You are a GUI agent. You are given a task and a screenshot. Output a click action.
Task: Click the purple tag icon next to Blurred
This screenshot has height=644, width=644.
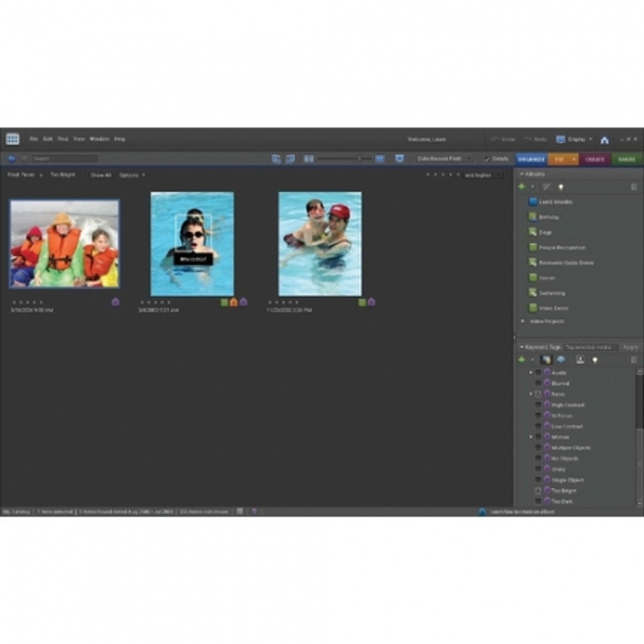pyautogui.click(x=547, y=383)
